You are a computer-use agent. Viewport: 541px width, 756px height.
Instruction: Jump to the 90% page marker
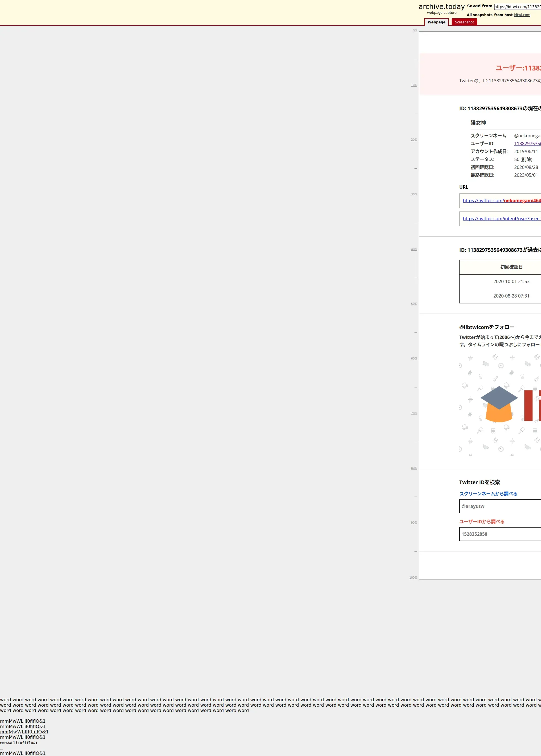pos(414,522)
